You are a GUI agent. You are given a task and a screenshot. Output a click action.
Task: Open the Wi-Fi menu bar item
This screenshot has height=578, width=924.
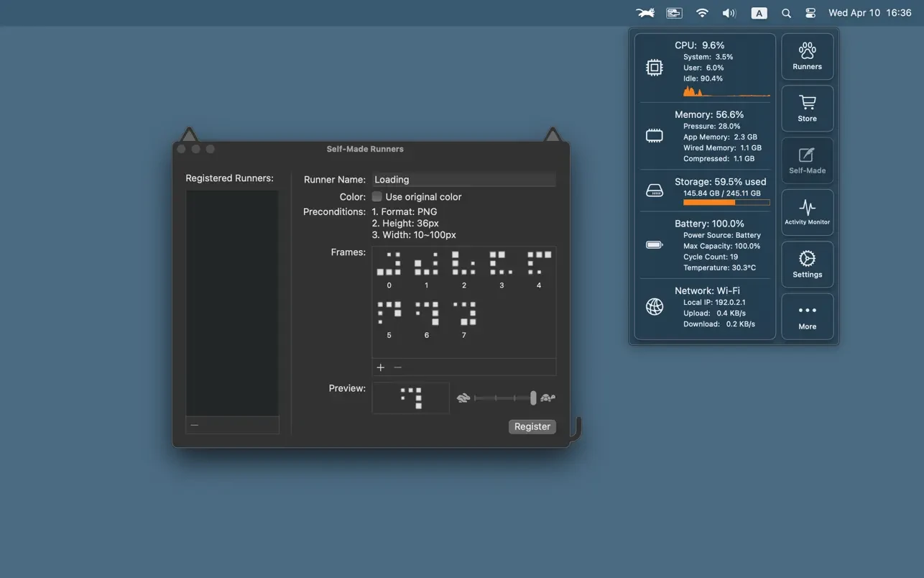[702, 13]
